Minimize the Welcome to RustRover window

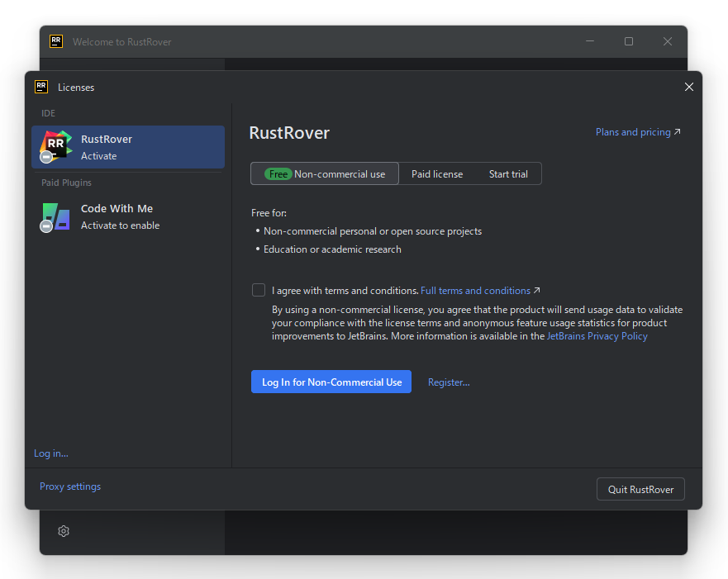[590, 41]
